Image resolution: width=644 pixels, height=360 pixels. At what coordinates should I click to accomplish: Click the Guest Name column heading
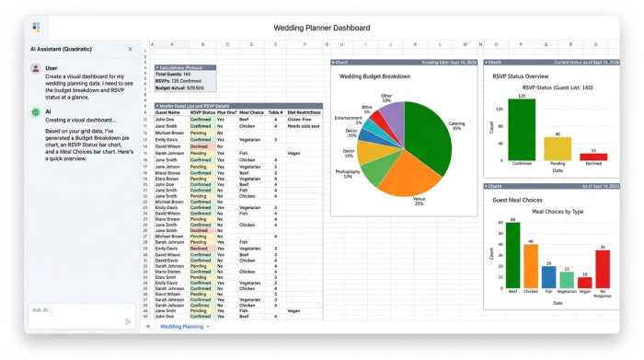pos(167,112)
